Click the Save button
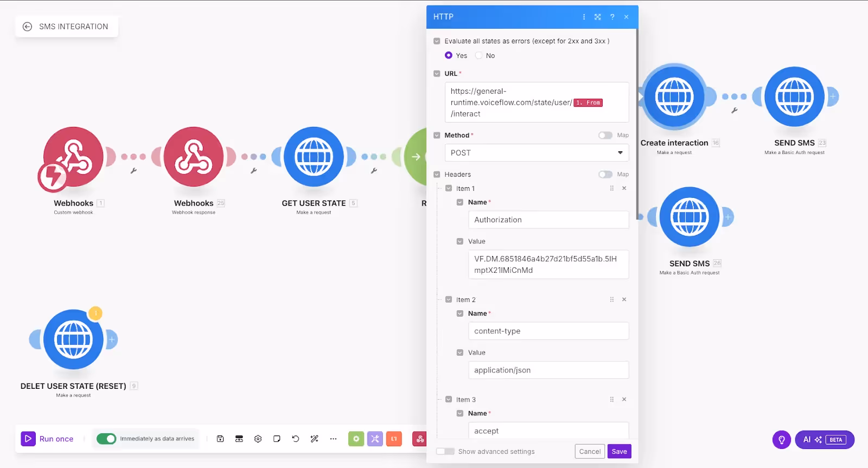Image resolution: width=868 pixels, height=468 pixels. click(x=619, y=451)
